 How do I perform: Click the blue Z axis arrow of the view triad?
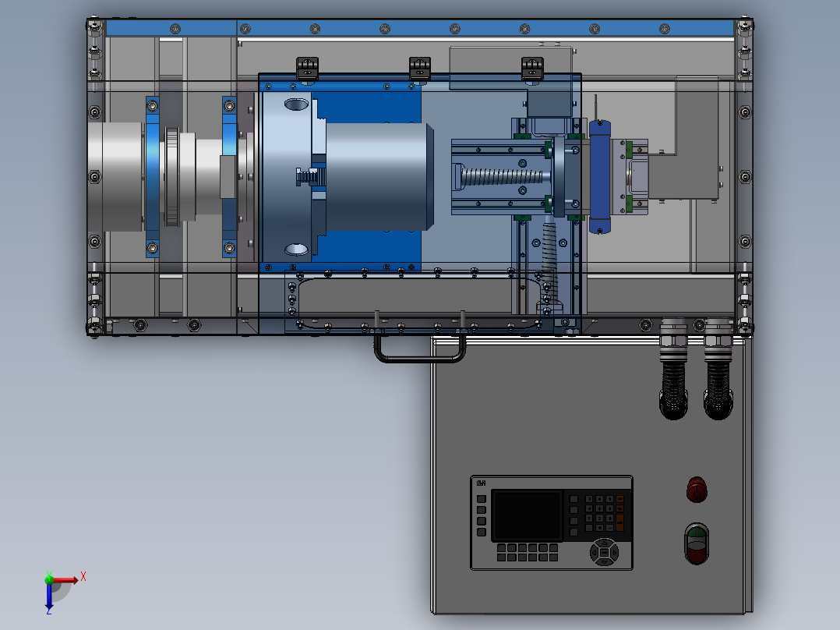point(49,595)
